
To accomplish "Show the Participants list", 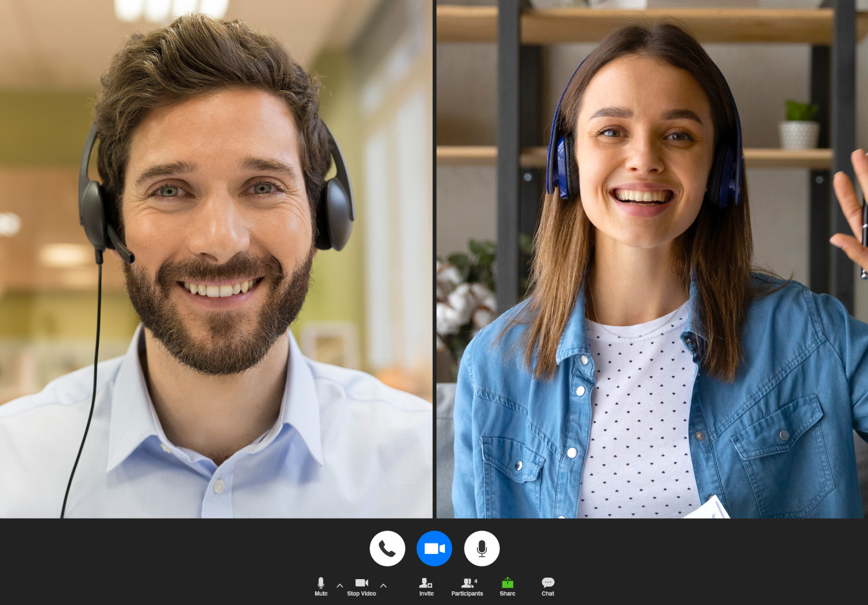I will tap(467, 587).
